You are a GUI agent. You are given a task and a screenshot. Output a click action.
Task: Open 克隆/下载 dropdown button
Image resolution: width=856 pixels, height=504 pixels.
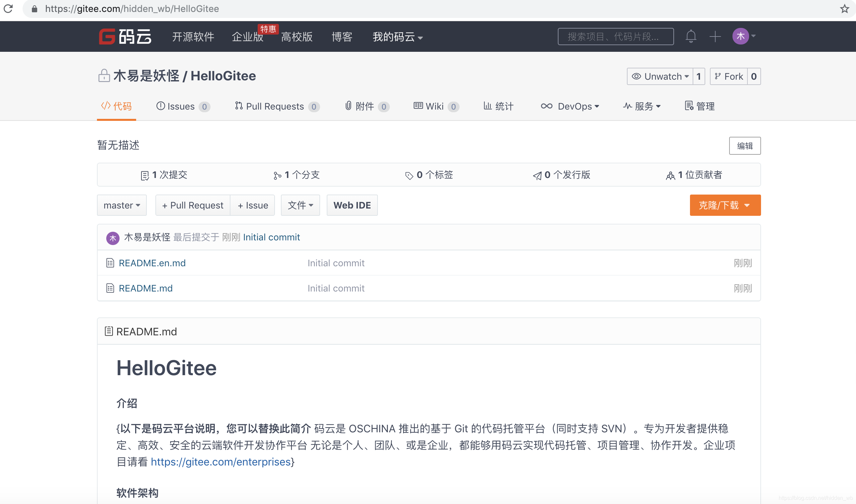pyautogui.click(x=725, y=205)
